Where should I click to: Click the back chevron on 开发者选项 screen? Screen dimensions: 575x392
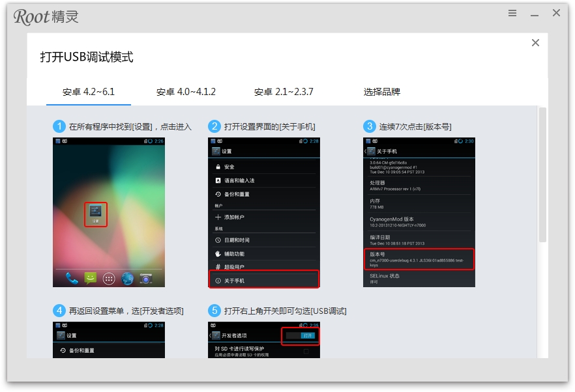210,335
